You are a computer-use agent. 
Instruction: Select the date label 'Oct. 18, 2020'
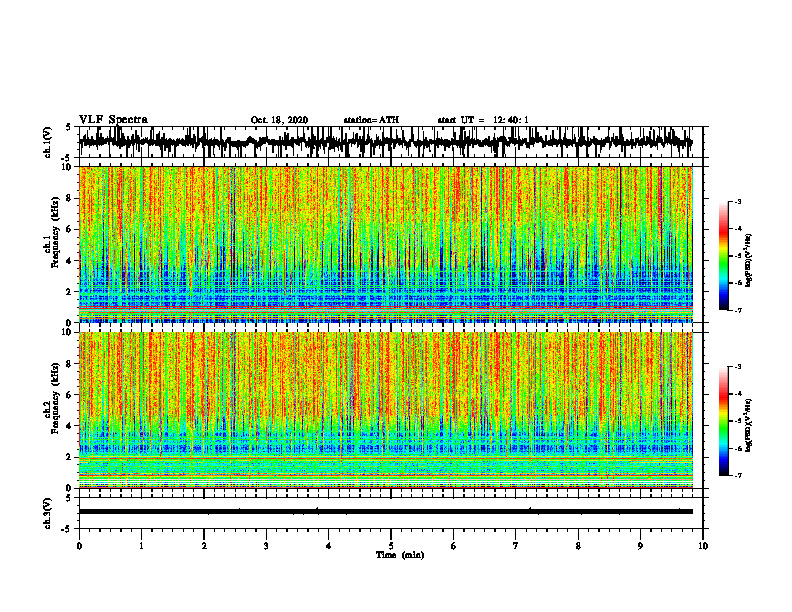tap(279, 120)
